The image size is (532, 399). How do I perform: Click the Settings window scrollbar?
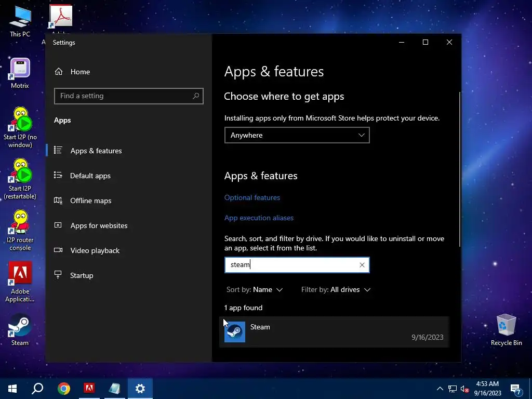(x=460, y=169)
